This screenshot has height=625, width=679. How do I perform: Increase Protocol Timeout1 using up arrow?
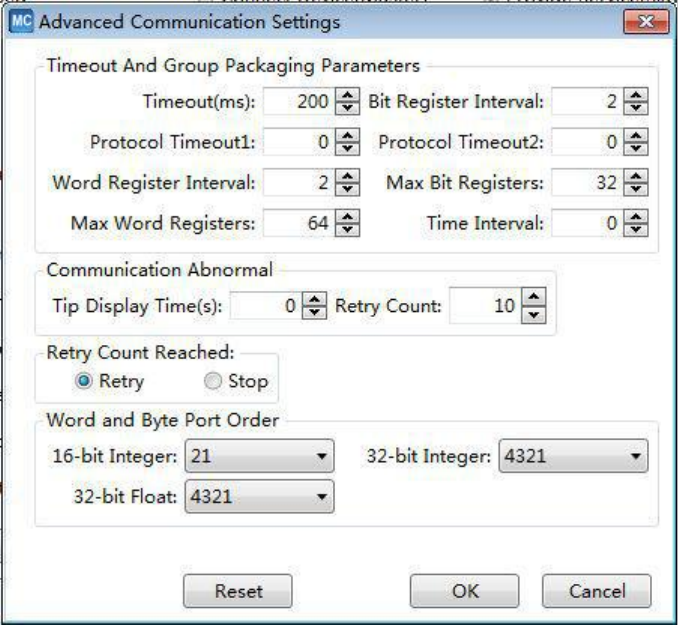(x=345, y=136)
